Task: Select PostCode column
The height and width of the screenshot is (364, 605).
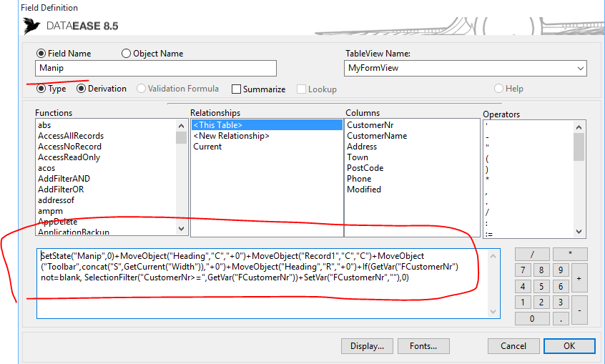Action: click(365, 168)
